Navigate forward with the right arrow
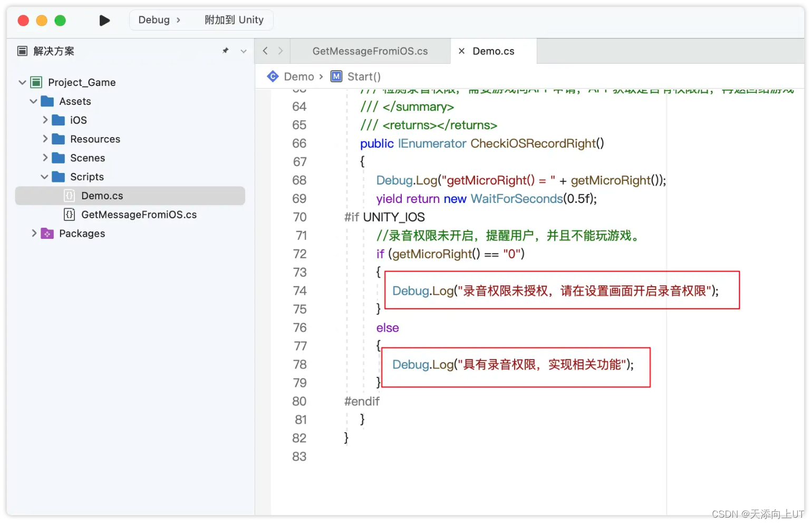This screenshot has height=524, width=812. pyautogui.click(x=281, y=51)
